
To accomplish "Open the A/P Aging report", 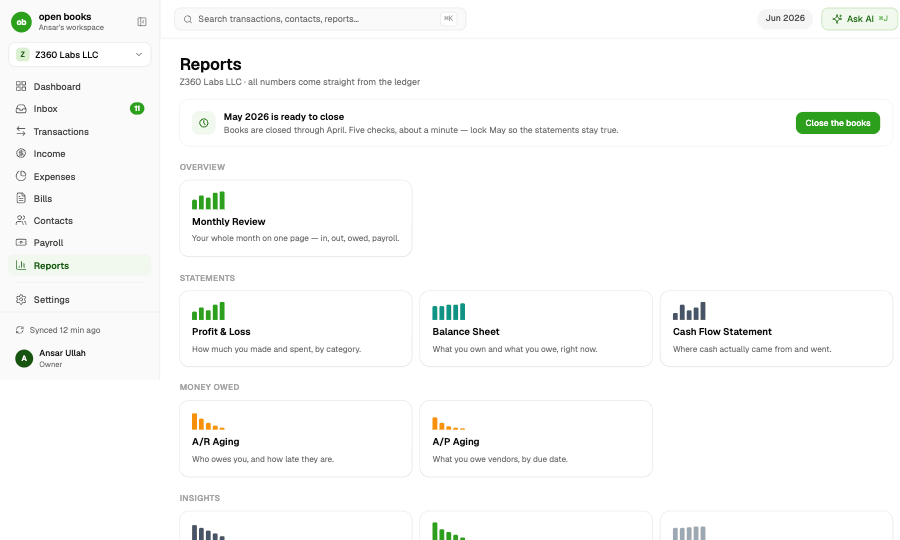I will click(536, 438).
